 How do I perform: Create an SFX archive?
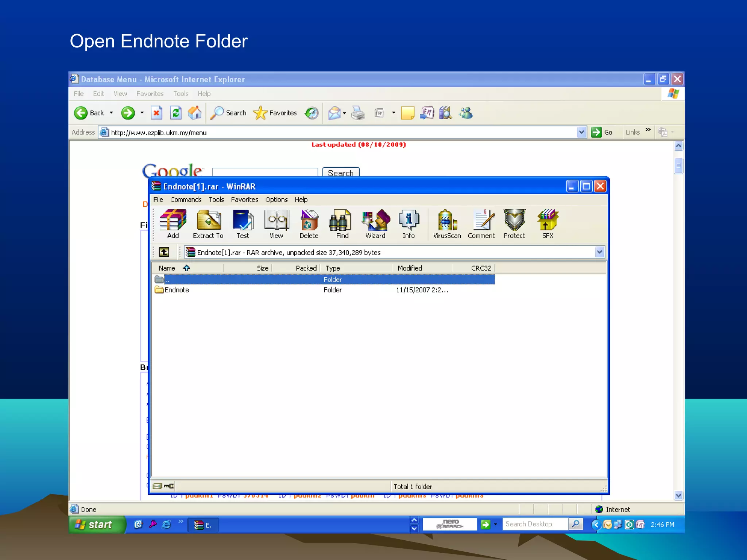547,224
